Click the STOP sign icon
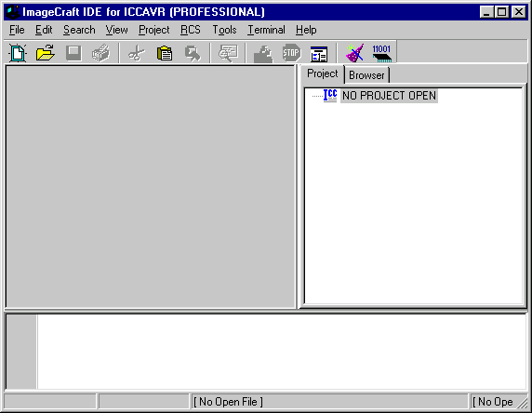 [x=291, y=53]
